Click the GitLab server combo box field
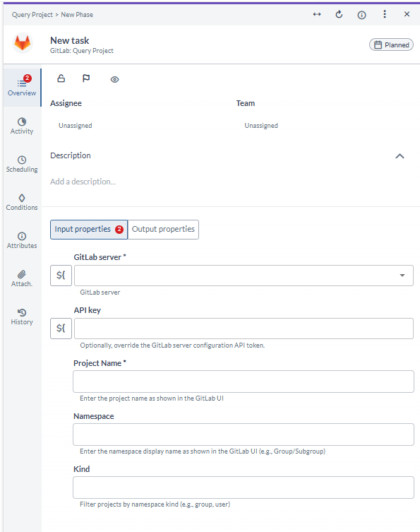Image resolution: width=420 pixels, height=532 pixels. (244, 275)
